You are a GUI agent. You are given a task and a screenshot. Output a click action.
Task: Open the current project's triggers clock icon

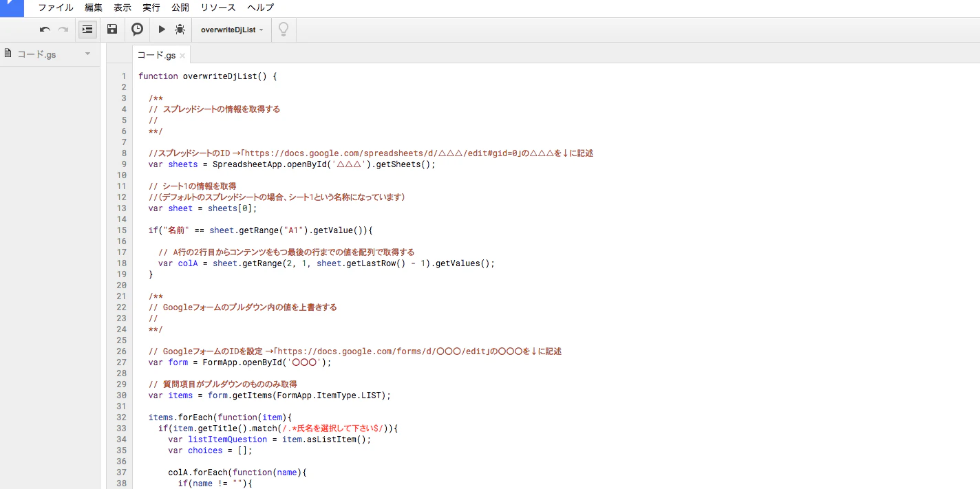(138, 30)
